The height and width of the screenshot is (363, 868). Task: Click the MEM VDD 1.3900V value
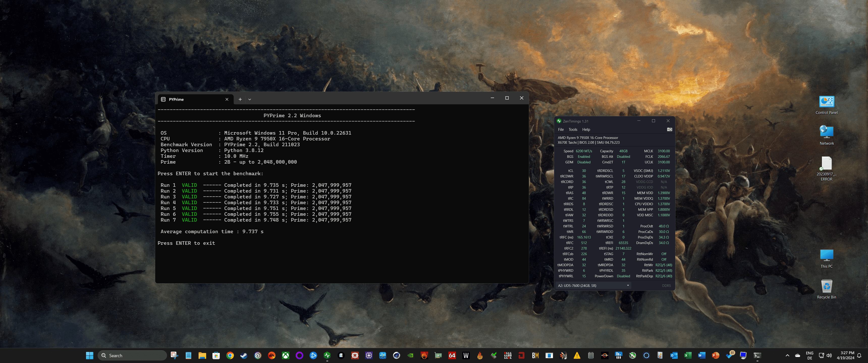point(663,193)
